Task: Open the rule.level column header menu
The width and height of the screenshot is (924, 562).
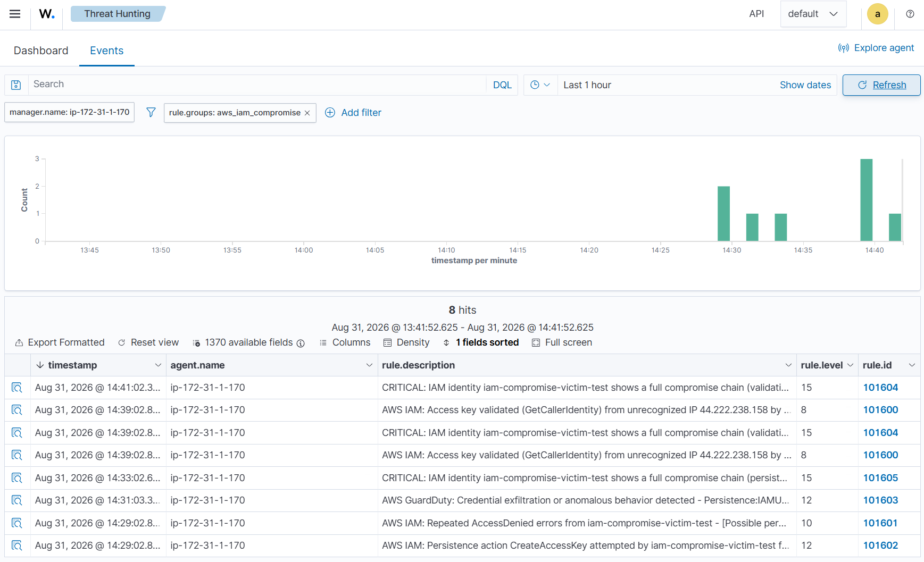Action: [x=850, y=365]
